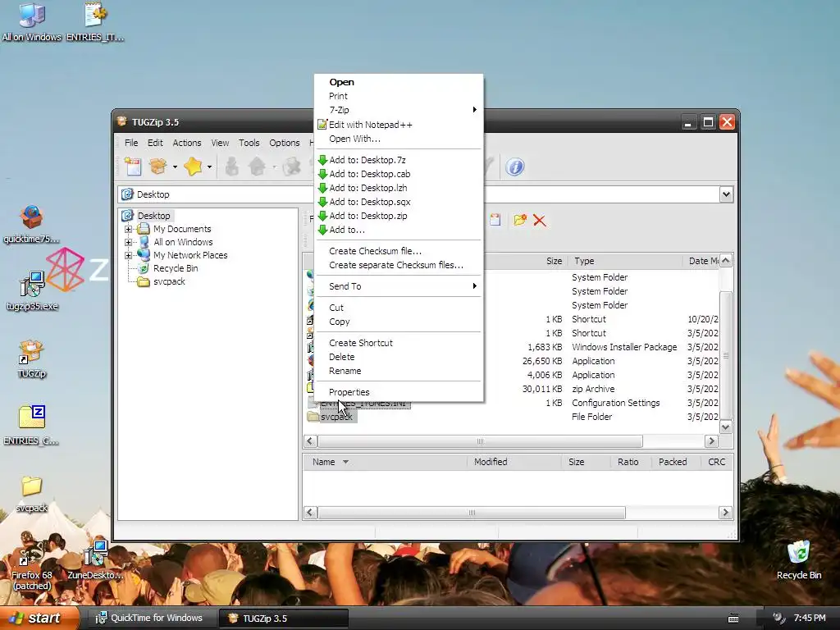Sort archive list by Packed column
The height and width of the screenshot is (630, 840).
pyautogui.click(x=673, y=462)
